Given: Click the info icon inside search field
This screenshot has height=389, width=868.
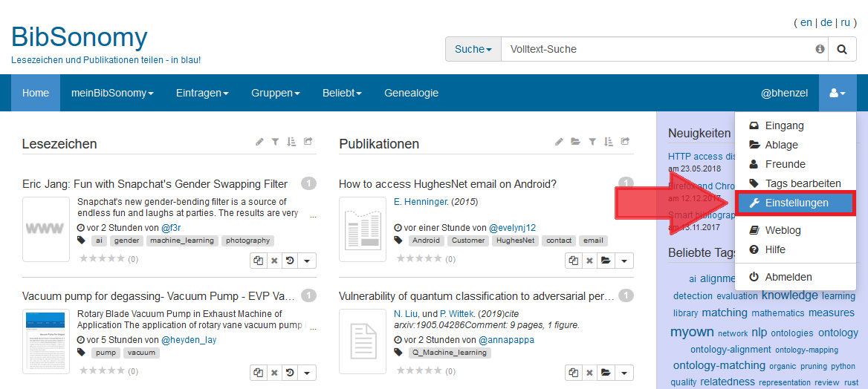Looking at the screenshot, I should [820, 49].
